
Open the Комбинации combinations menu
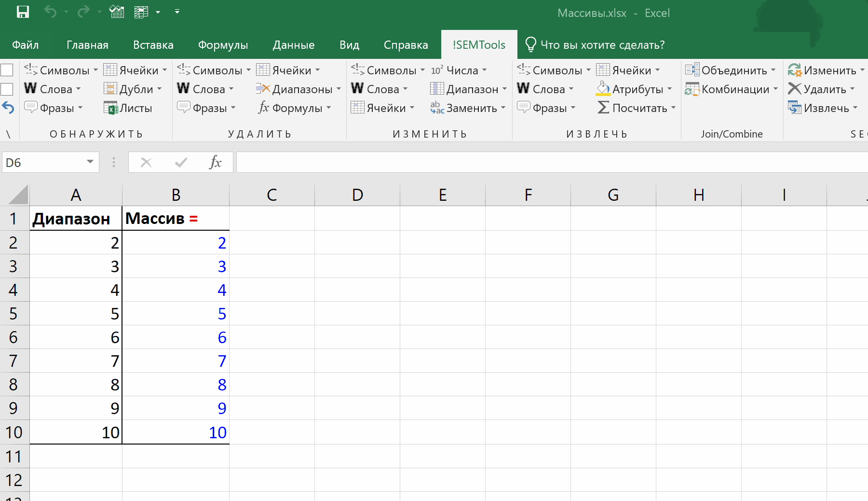[732, 89]
